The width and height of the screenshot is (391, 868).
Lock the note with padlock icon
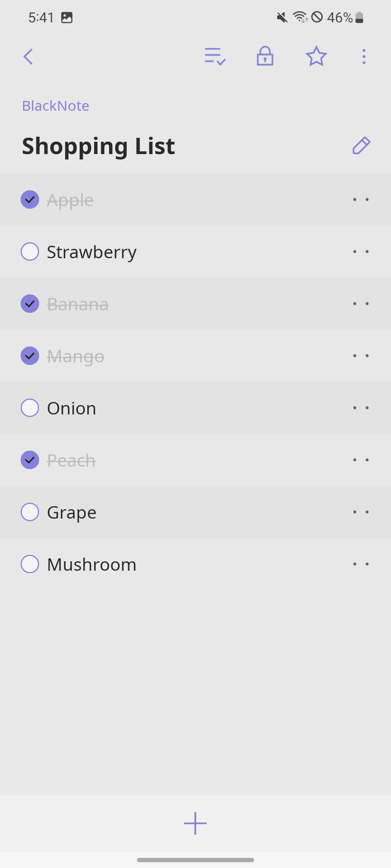tap(265, 56)
